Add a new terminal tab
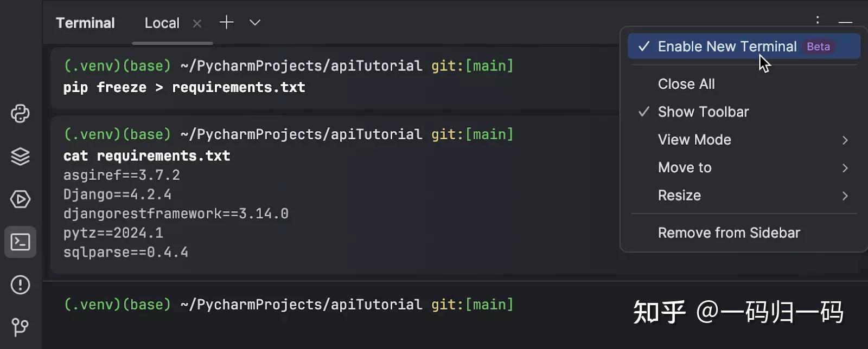 click(226, 22)
